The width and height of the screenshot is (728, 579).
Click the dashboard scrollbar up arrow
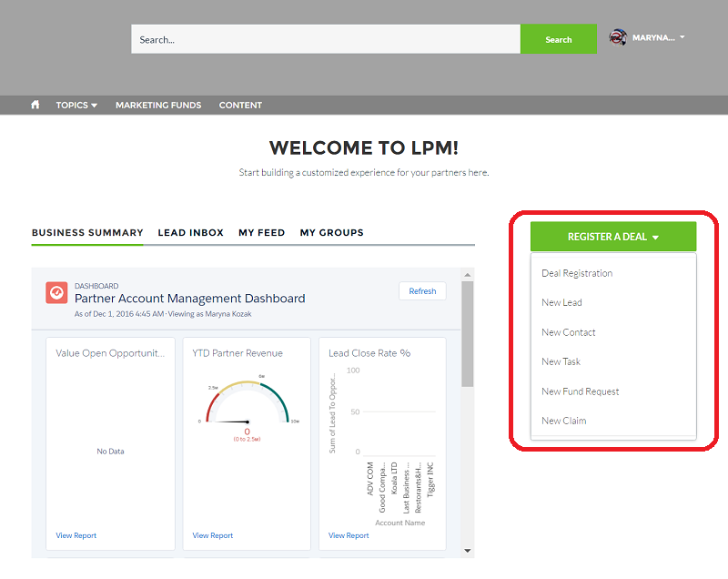468,275
